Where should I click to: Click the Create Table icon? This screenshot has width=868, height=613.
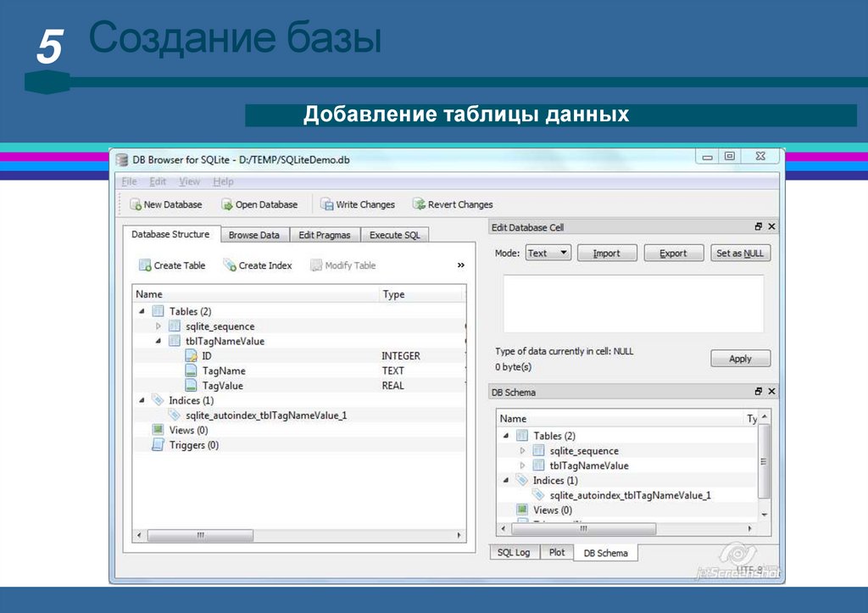coord(145,265)
